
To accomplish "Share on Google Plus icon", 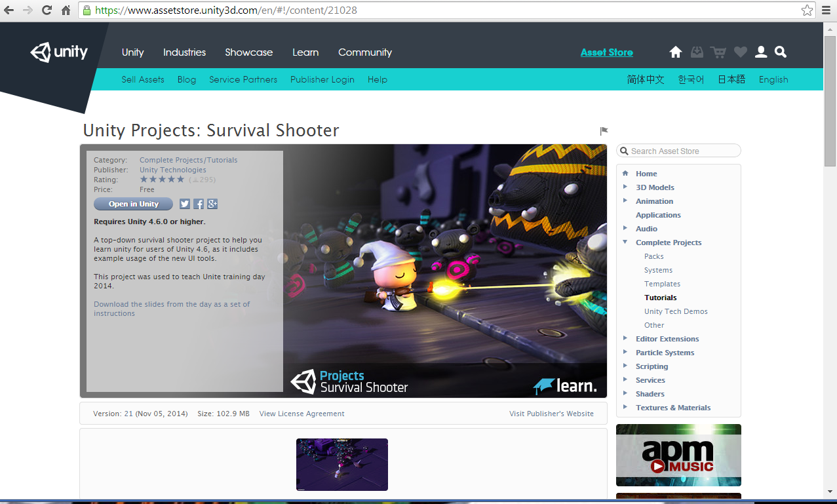I will pos(212,204).
